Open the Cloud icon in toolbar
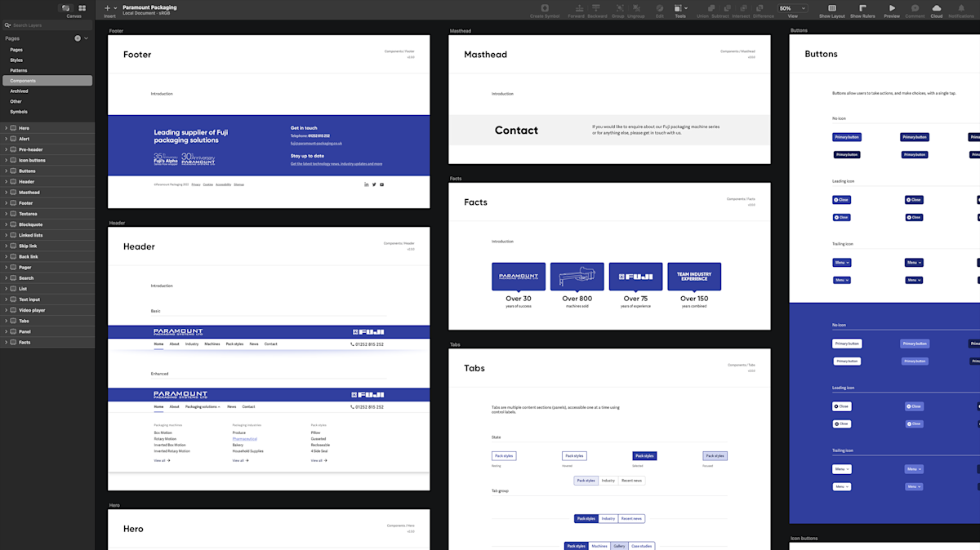 (936, 8)
